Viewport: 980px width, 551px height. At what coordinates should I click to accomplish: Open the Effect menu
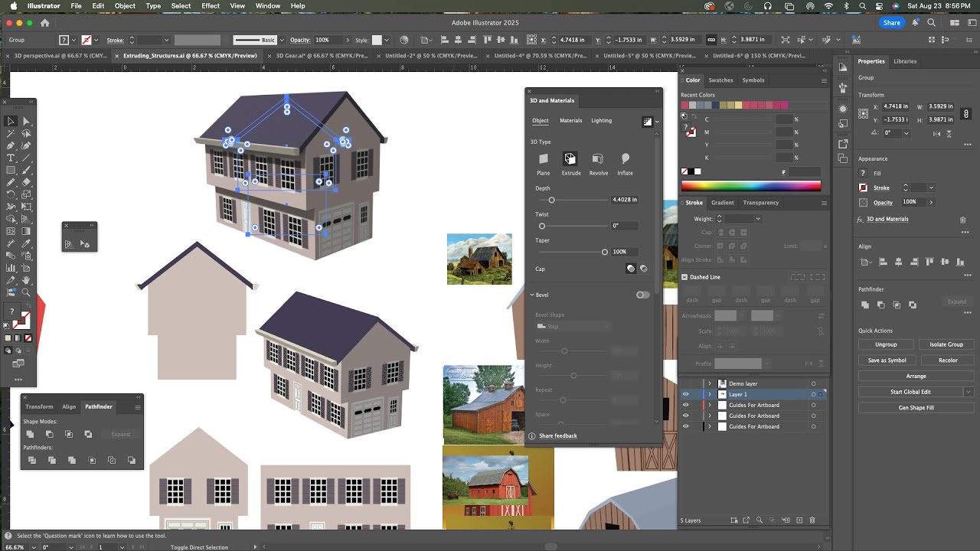click(x=211, y=5)
